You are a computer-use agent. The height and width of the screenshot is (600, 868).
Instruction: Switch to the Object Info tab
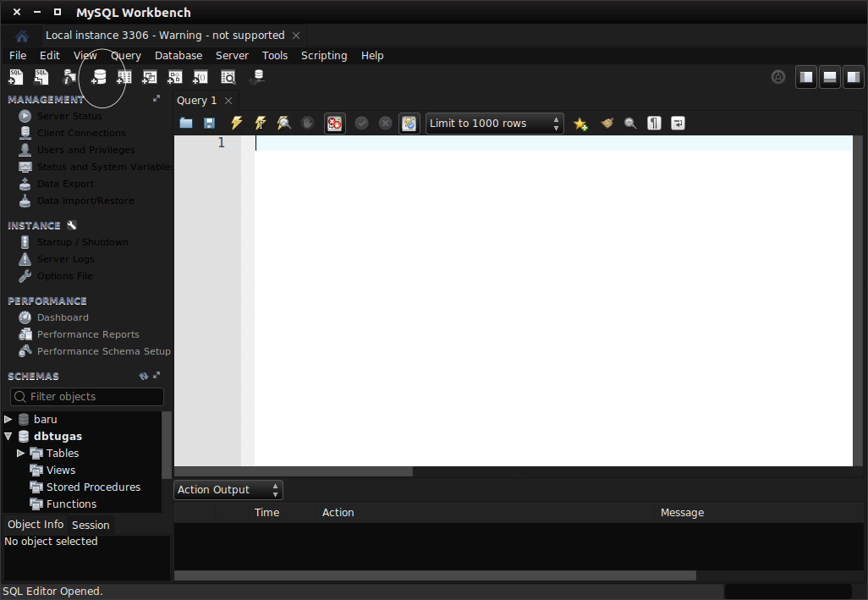36,524
